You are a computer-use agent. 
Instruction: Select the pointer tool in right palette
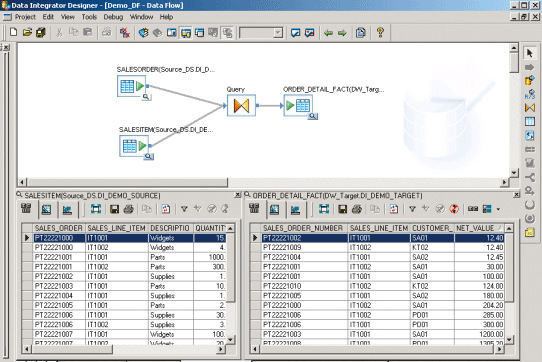530,53
